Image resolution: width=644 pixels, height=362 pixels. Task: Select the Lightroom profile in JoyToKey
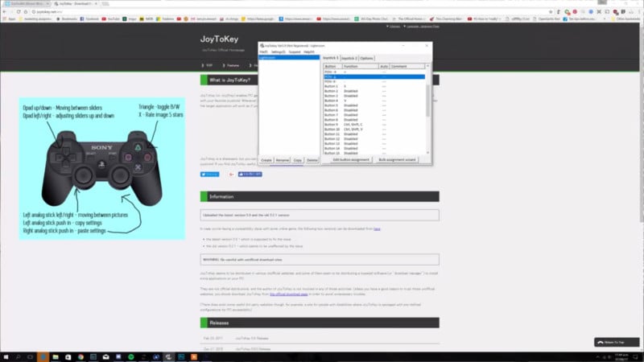point(289,57)
